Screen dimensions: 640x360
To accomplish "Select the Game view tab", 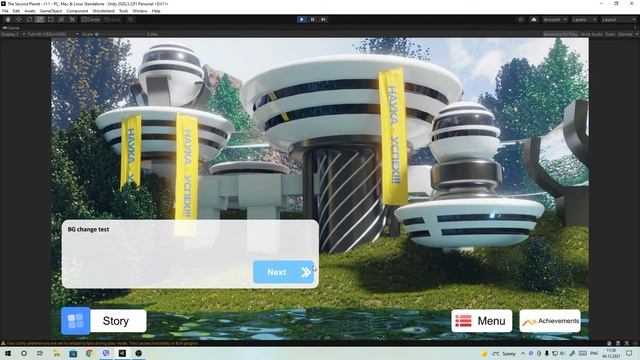I will pos(11,28).
